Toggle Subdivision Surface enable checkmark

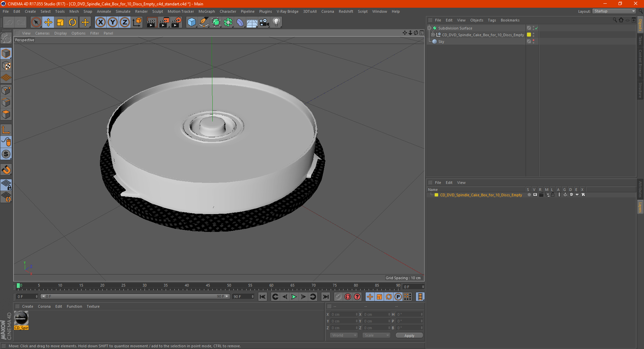click(537, 28)
